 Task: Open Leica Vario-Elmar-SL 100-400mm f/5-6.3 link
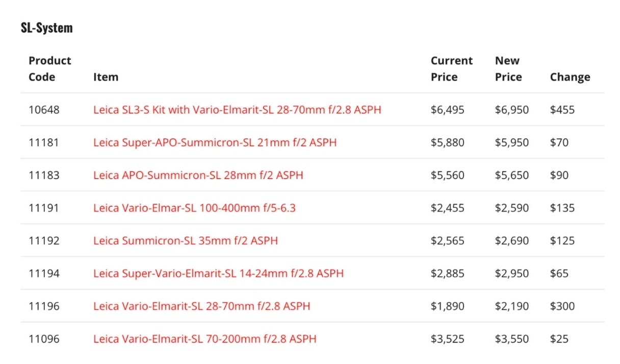pos(194,207)
